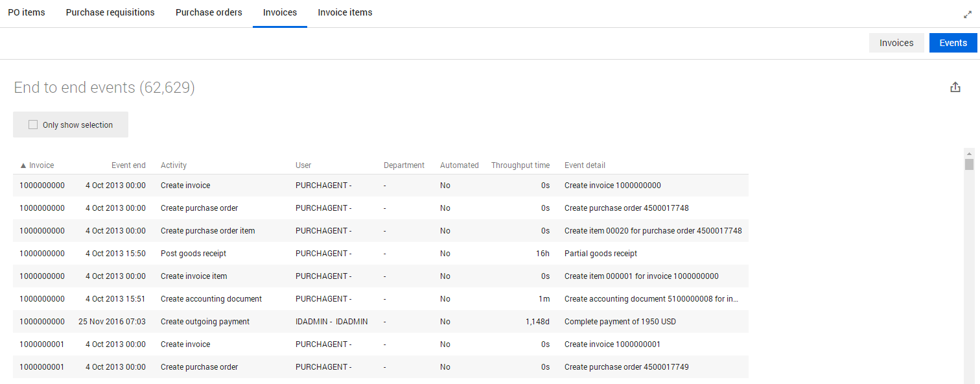
Task: Sort by Throughput time column header
Action: click(x=520, y=165)
